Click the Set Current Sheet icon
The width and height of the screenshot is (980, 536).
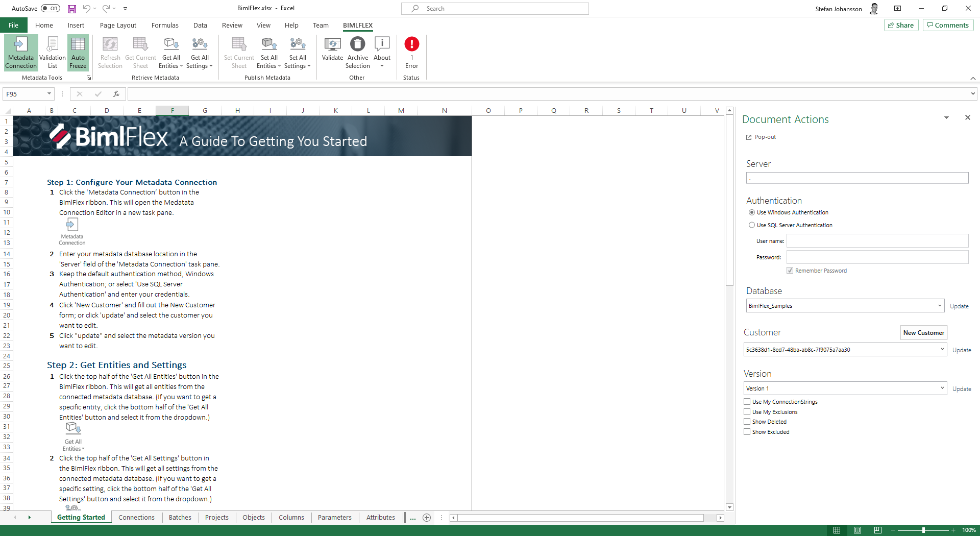coord(238,51)
